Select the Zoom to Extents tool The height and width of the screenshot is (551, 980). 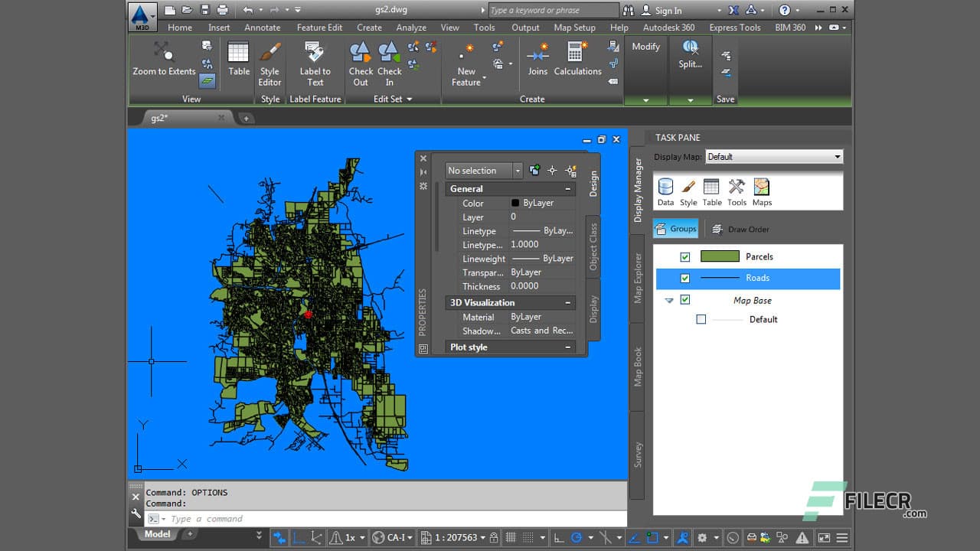163,60
